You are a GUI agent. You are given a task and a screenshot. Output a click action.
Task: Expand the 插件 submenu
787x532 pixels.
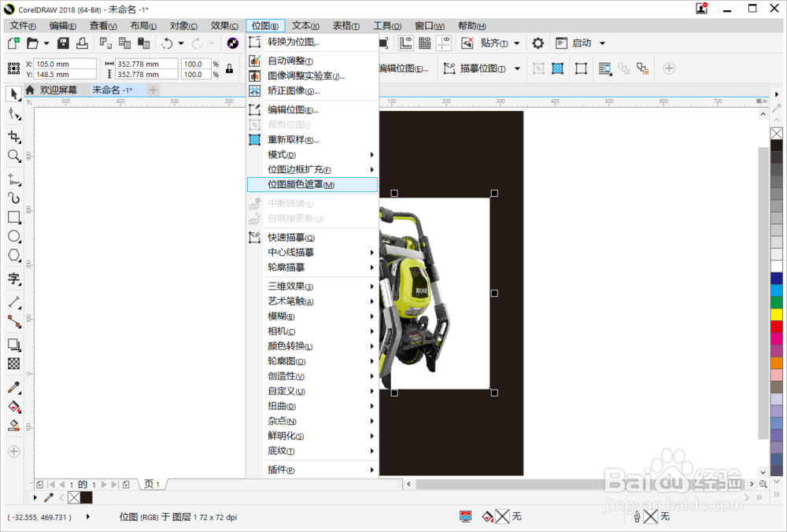pyautogui.click(x=312, y=470)
